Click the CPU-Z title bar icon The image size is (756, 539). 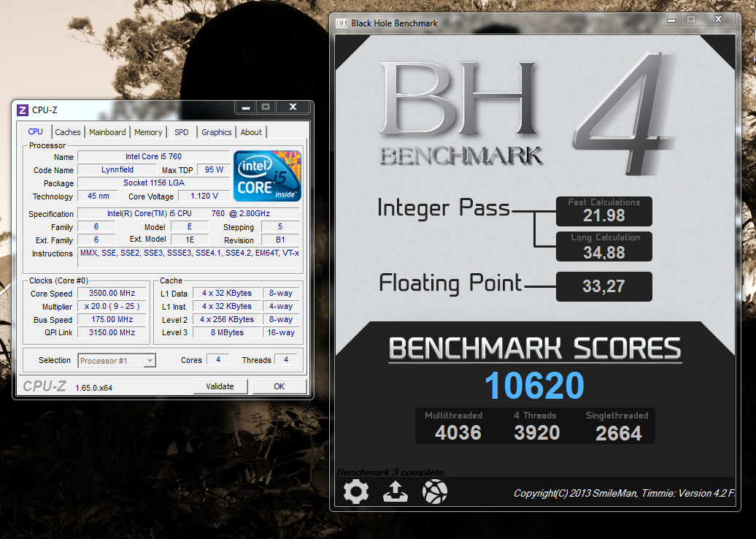point(23,110)
